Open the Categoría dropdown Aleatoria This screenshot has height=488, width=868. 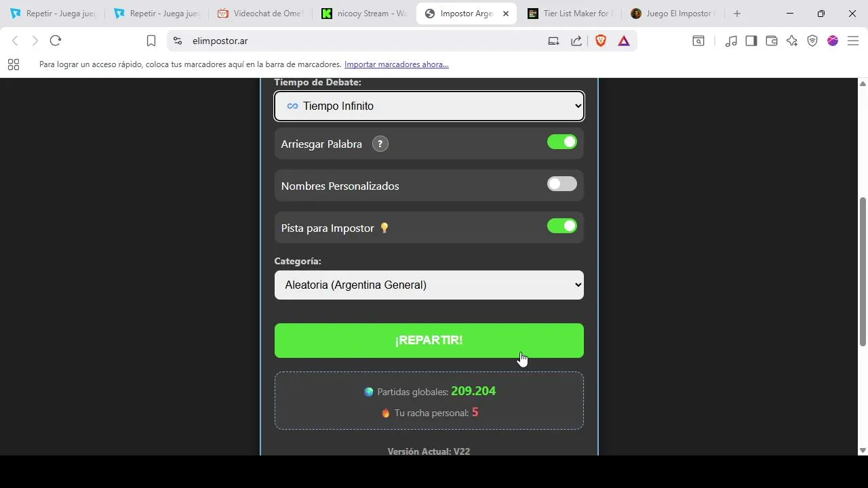pyautogui.click(x=429, y=285)
